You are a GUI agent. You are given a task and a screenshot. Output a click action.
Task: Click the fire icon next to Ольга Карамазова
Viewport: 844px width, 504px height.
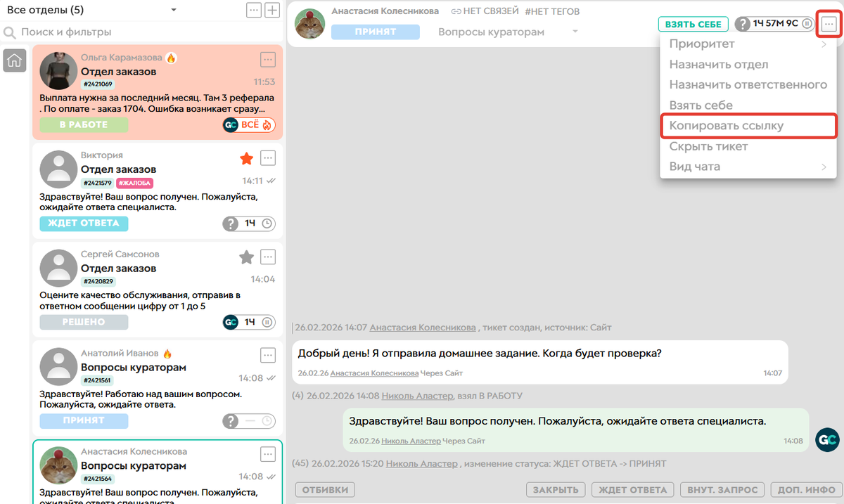point(171,58)
